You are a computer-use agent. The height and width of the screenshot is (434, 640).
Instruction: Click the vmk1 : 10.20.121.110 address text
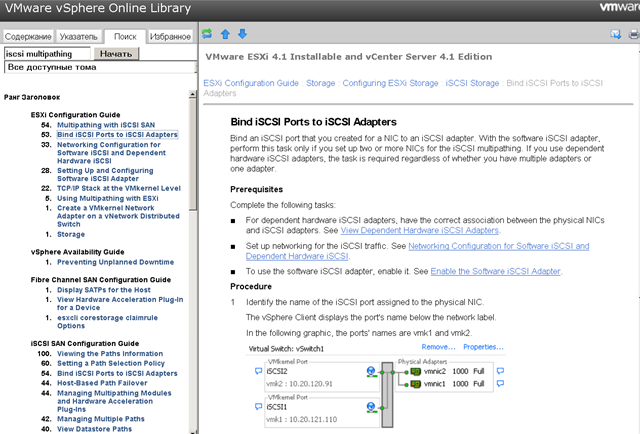pos(301,419)
